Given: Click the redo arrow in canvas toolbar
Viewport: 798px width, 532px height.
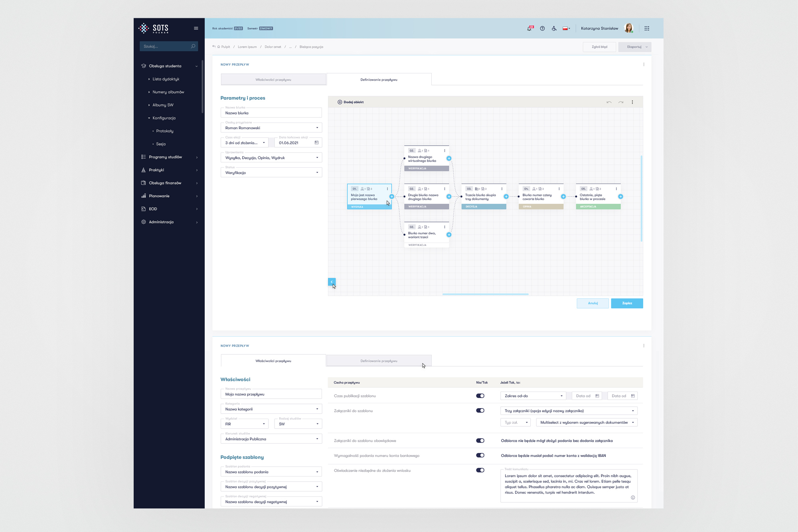Looking at the screenshot, I should 621,102.
